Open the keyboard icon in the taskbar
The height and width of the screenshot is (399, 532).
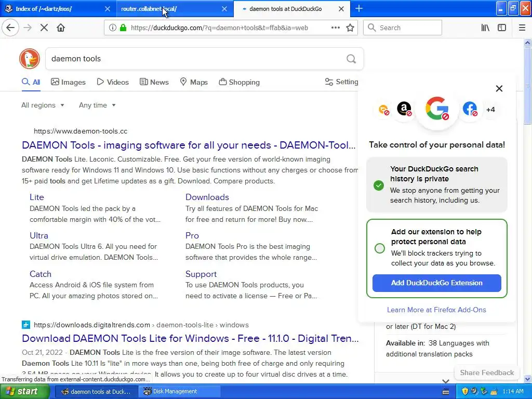446,392
